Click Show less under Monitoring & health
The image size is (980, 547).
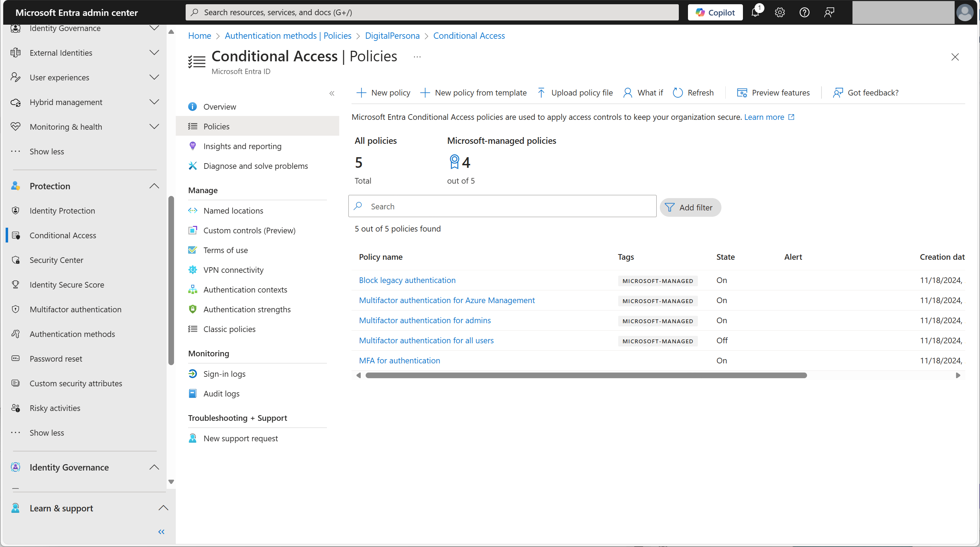pyautogui.click(x=47, y=152)
